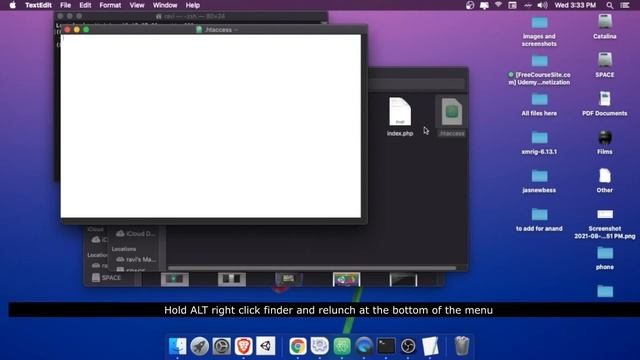Screen dimensions: 640x360
Task: Select the Screenshot 2021 png file
Action: point(605,224)
